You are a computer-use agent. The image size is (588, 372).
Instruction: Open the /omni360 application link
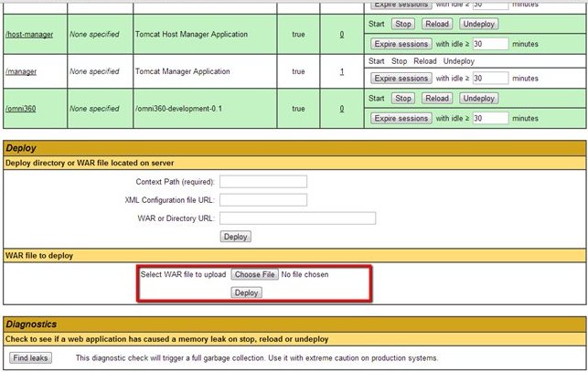(21, 109)
